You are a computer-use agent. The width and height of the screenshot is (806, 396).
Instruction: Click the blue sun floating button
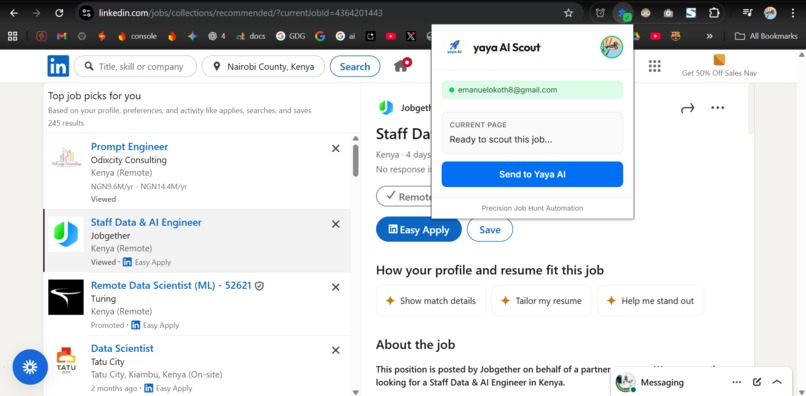[x=30, y=367]
